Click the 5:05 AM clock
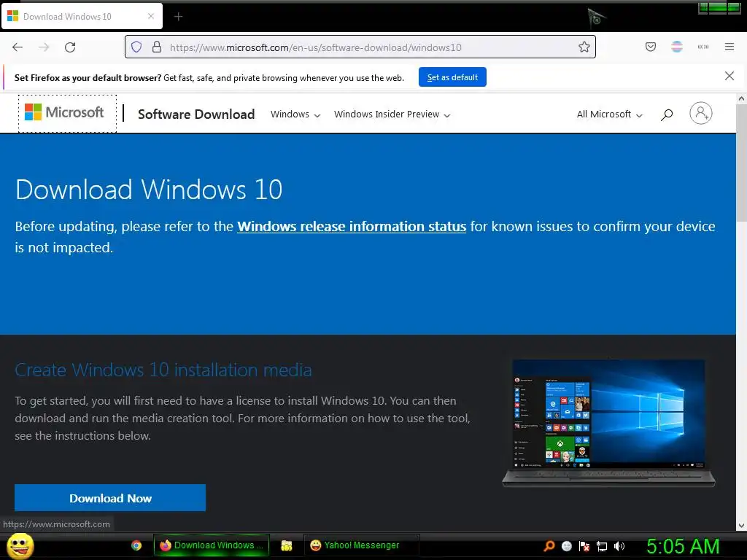747x560 pixels. tap(683, 546)
